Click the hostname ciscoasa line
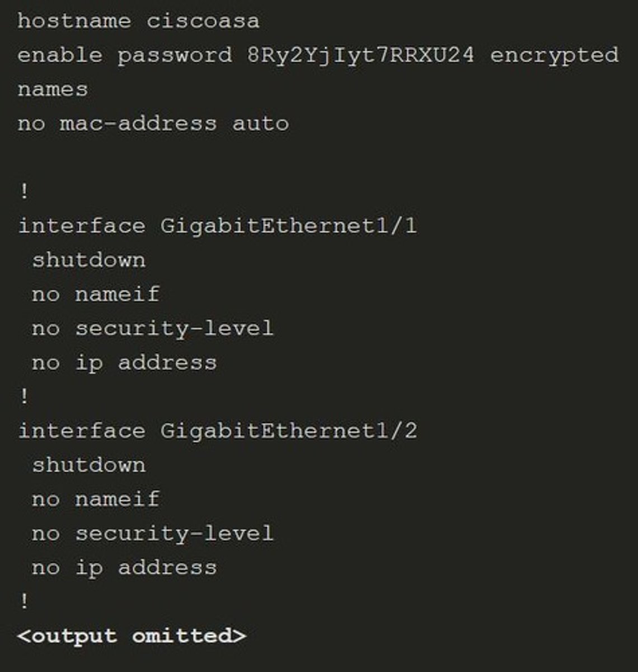638x672 pixels. click(x=139, y=21)
